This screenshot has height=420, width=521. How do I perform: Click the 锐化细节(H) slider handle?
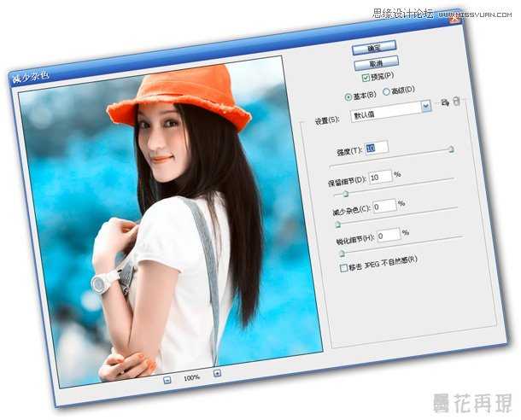tap(342, 254)
